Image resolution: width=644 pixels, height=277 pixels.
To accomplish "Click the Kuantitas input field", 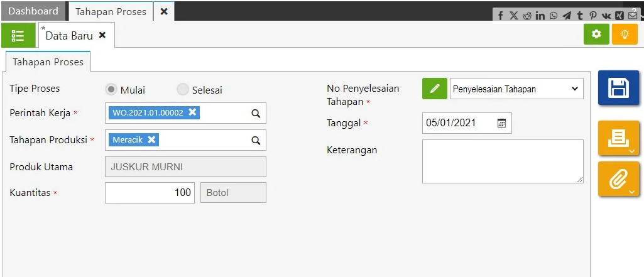I will 150,193.
